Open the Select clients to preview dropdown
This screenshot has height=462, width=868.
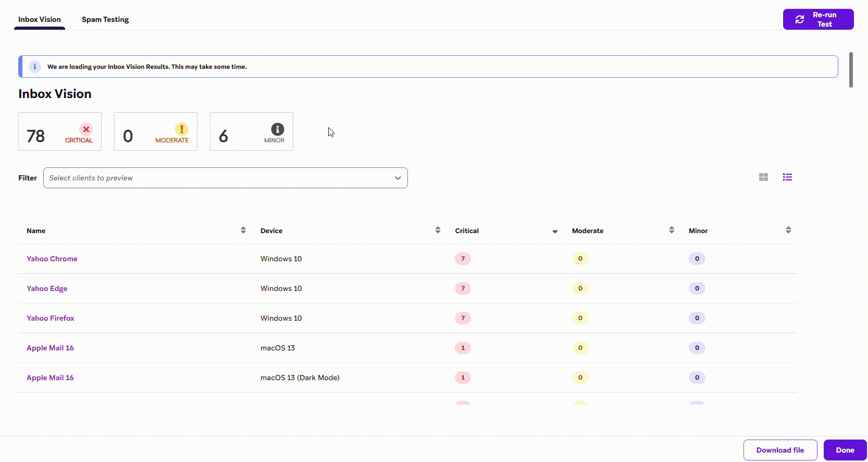click(x=226, y=178)
